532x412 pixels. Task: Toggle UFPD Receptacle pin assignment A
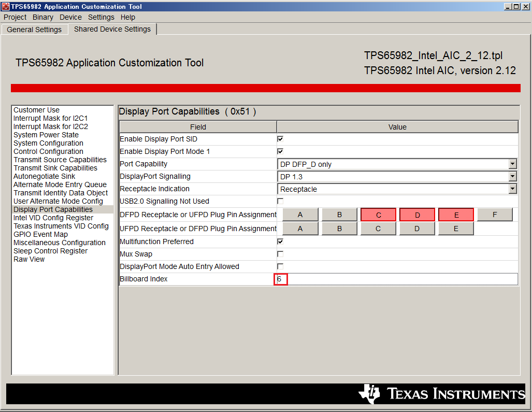click(x=300, y=229)
